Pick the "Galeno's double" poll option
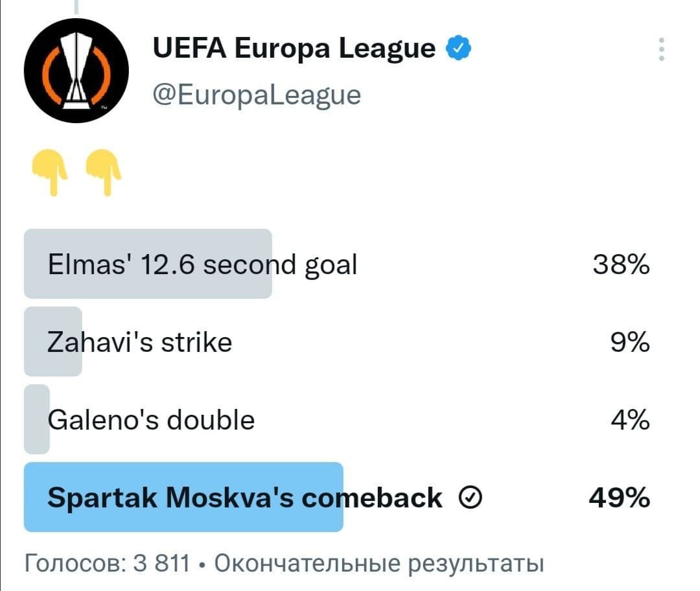700x591 pixels. coord(152,420)
